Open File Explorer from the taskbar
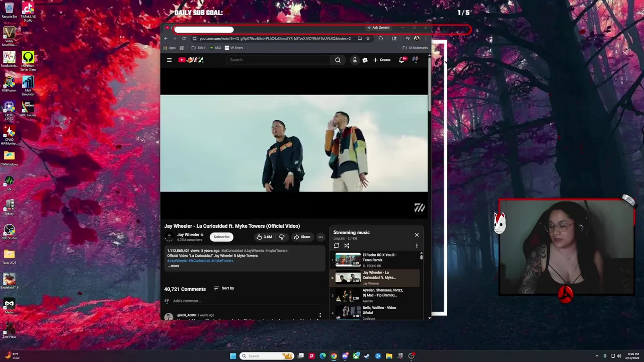The height and width of the screenshot is (362, 644). (x=389, y=356)
